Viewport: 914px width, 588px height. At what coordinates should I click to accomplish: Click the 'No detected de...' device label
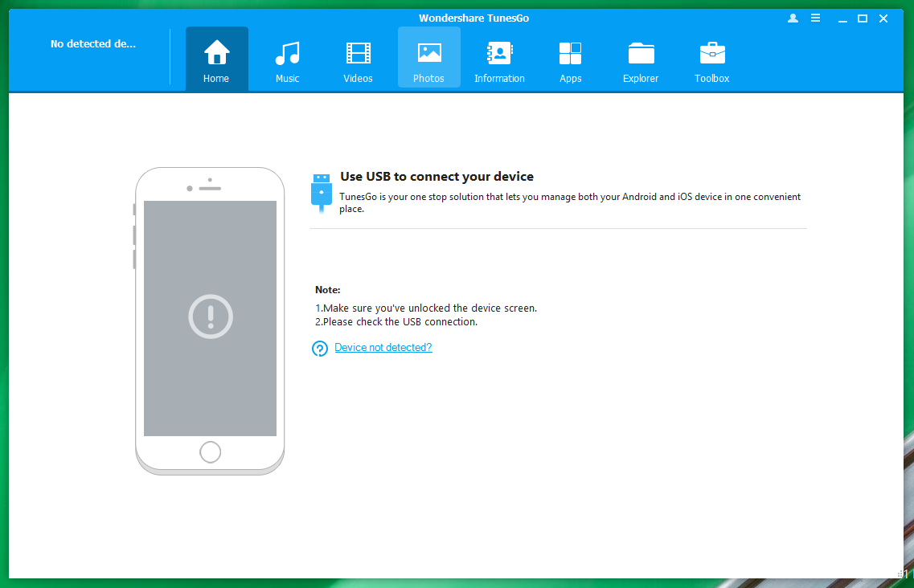(93, 43)
